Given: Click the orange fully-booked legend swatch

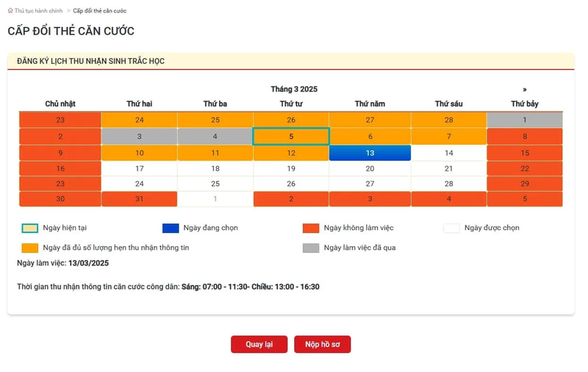Looking at the screenshot, I should pyautogui.click(x=30, y=248).
